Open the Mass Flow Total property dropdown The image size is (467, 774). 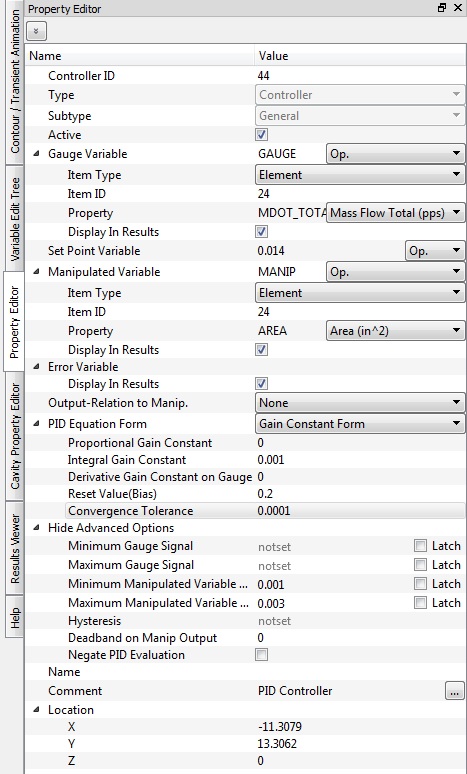395,213
